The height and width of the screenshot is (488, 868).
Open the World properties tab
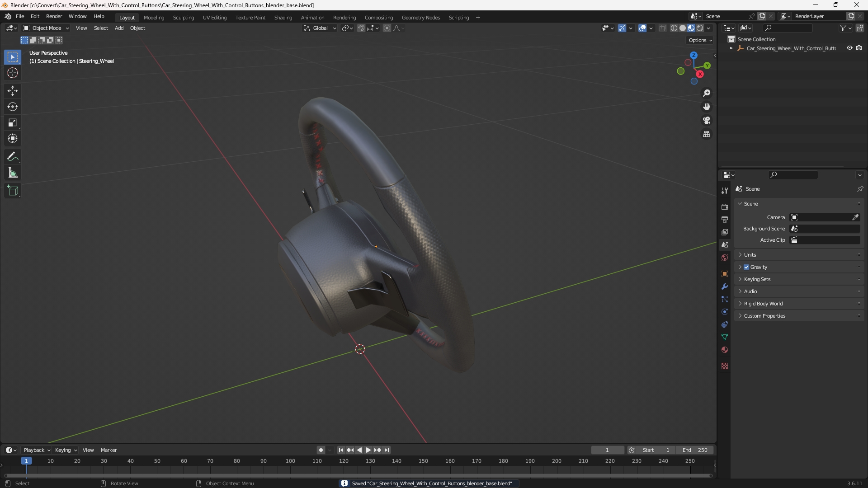[725, 258]
